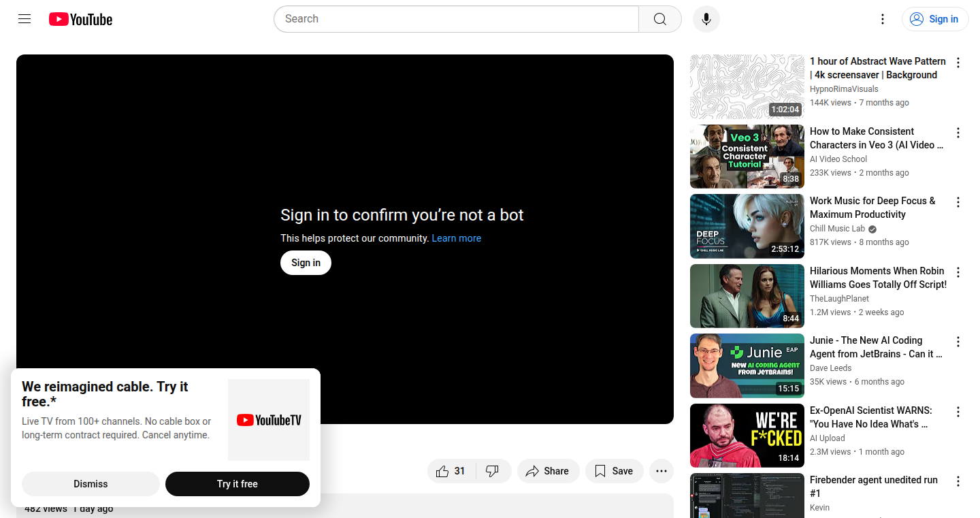Open the hamburger guide menu
This screenshot has width=980, height=518.
(24, 19)
